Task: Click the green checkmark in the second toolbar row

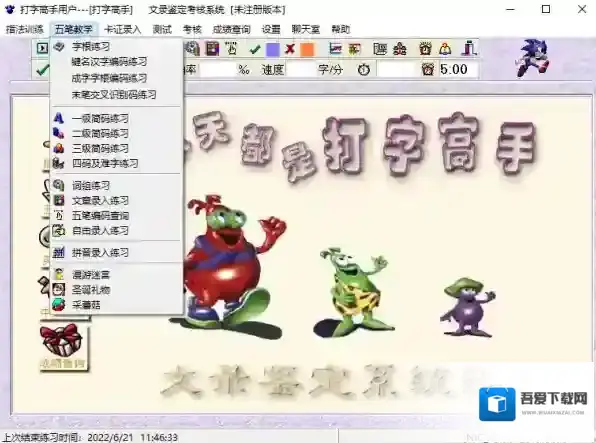Action: (42, 70)
